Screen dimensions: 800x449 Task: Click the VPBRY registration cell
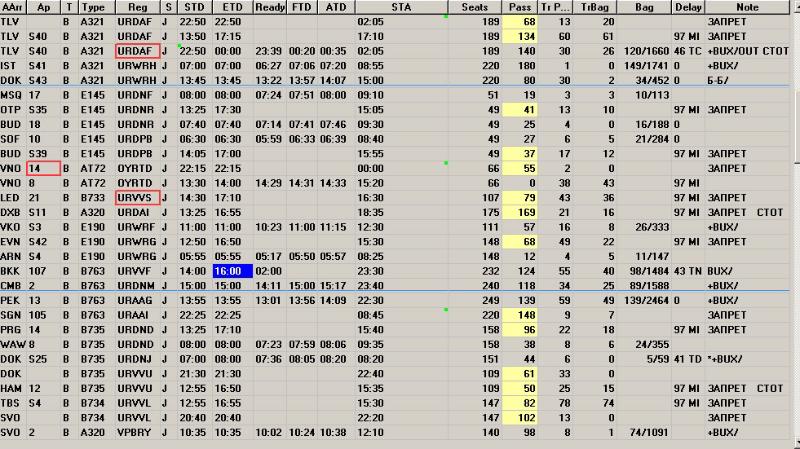tap(136, 433)
